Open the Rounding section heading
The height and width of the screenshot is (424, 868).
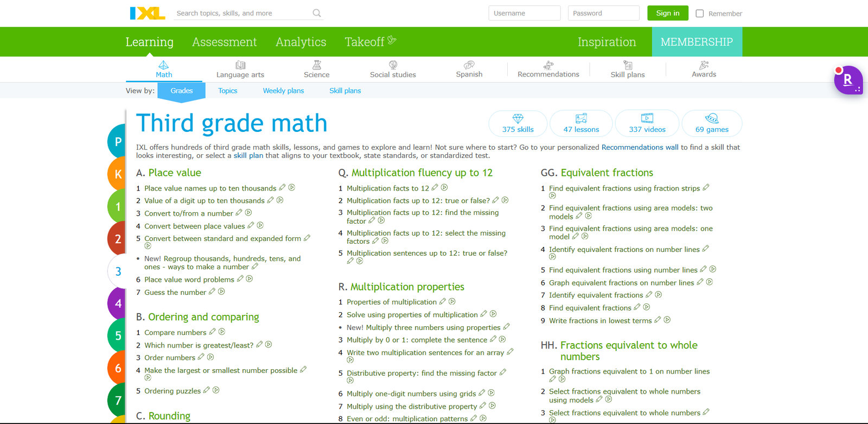(x=169, y=416)
